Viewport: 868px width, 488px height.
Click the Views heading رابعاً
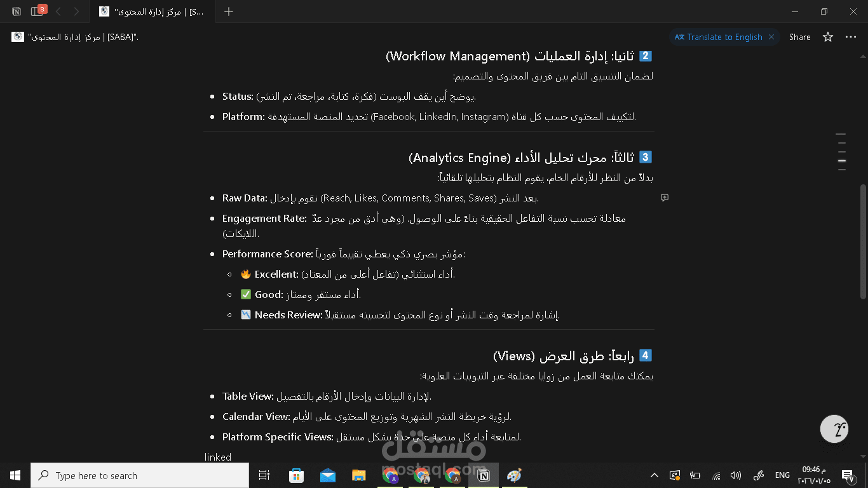coord(573,355)
